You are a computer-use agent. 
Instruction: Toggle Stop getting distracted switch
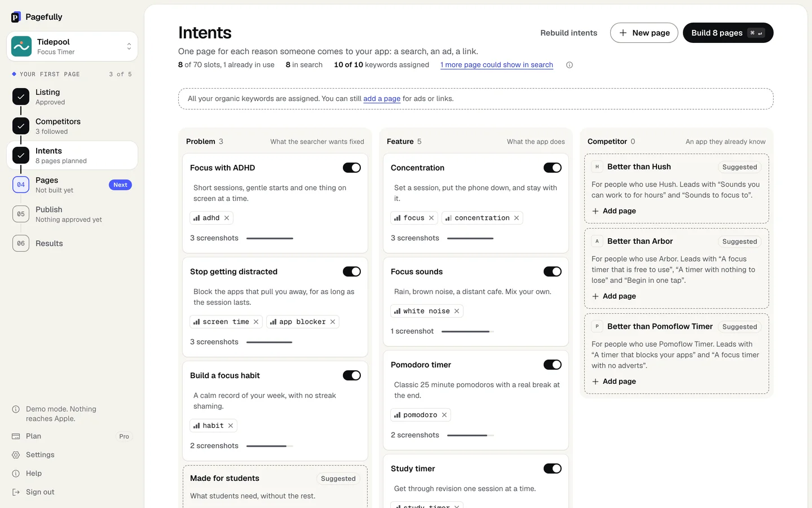coord(352,271)
